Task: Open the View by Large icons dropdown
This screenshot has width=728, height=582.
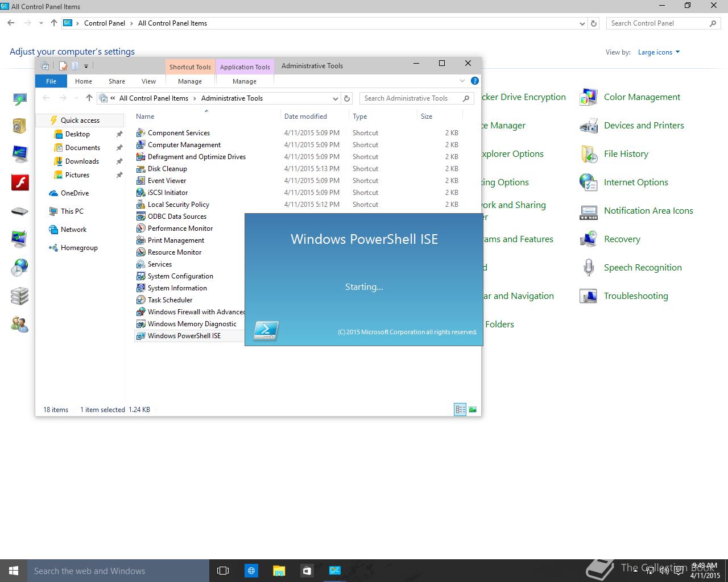Action: pos(659,52)
